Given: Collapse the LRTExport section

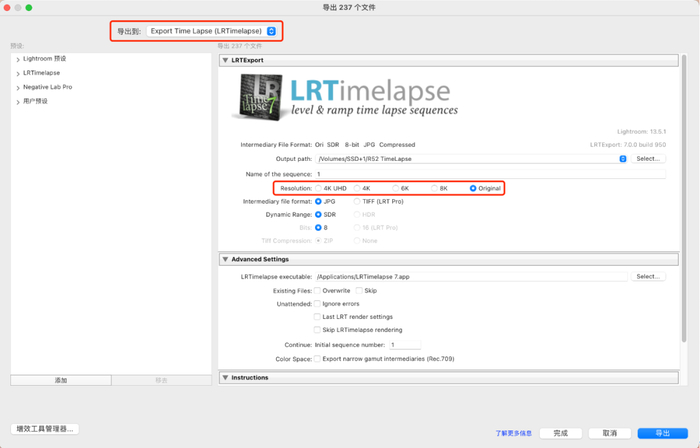Looking at the screenshot, I should coord(225,60).
